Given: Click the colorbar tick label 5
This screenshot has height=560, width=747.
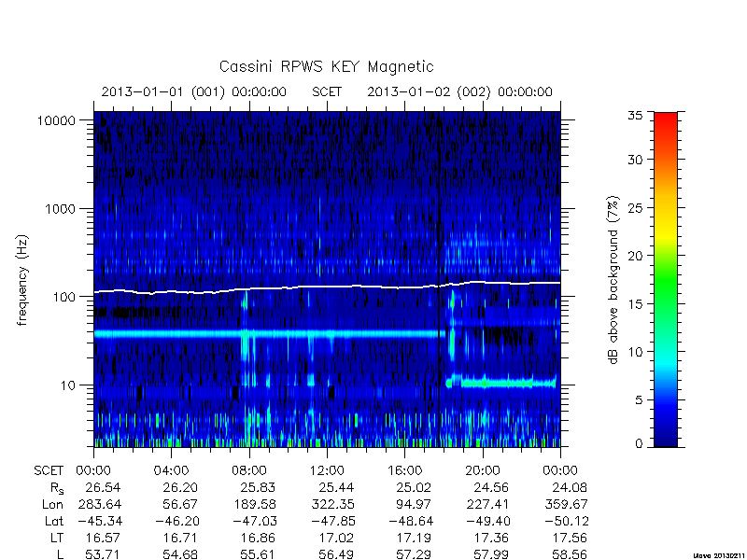Looking at the screenshot, I should [x=639, y=400].
